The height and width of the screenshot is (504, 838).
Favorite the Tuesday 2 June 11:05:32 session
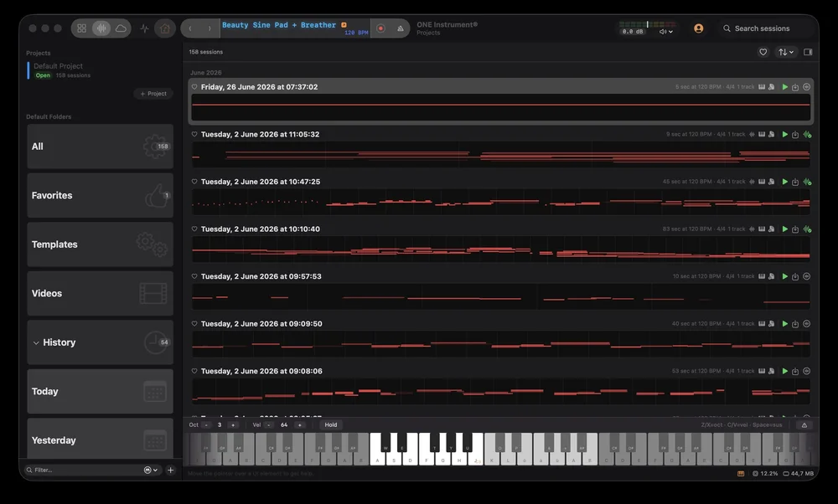194,135
